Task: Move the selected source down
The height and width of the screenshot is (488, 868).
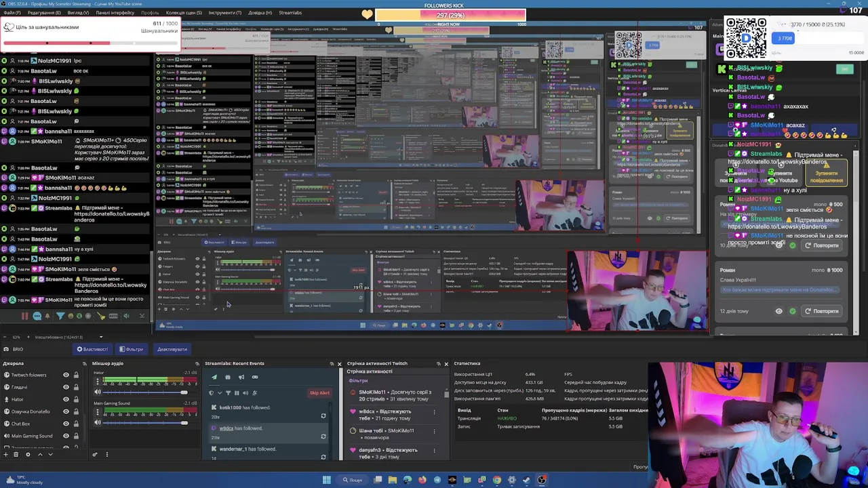Action: coord(50,454)
